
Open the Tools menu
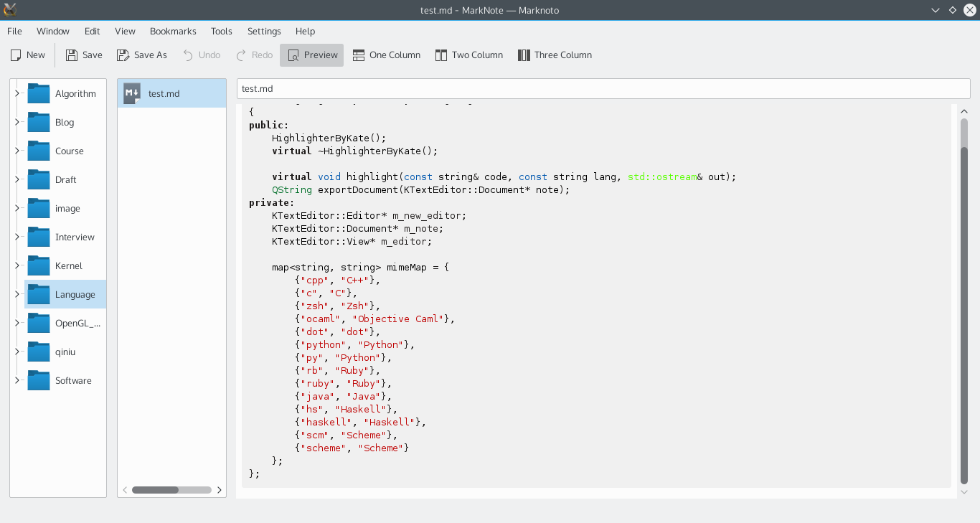[222, 31]
